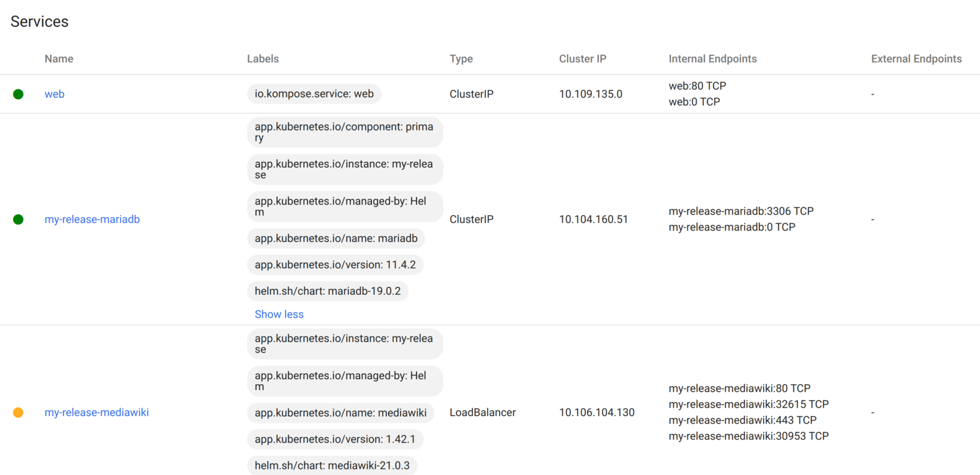The image size is (980, 475).
Task: Select the io.kompose.service: web label chip
Action: pyautogui.click(x=314, y=94)
